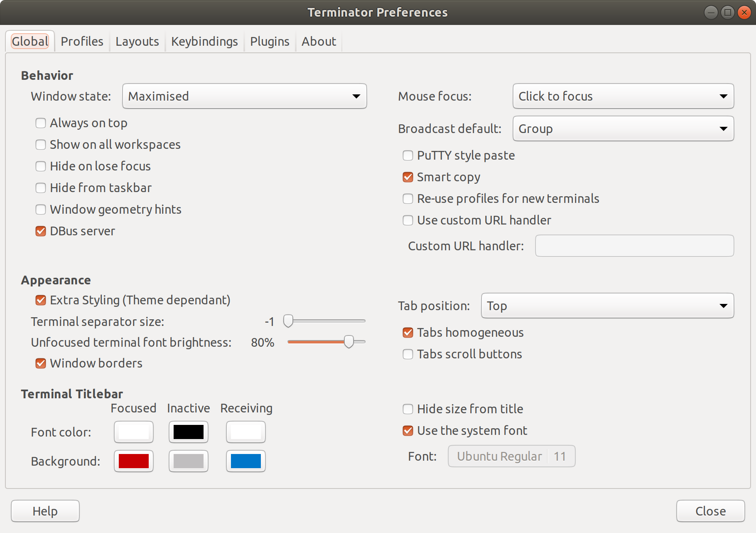Image resolution: width=756 pixels, height=533 pixels.
Task: Pick the Focused font color swatch
Action: coord(134,432)
